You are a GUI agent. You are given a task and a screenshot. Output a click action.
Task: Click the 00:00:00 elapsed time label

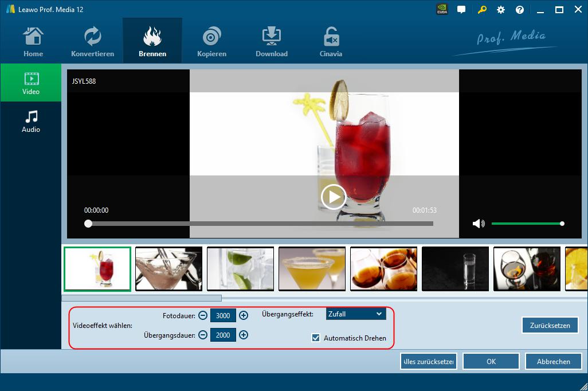[96, 210]
